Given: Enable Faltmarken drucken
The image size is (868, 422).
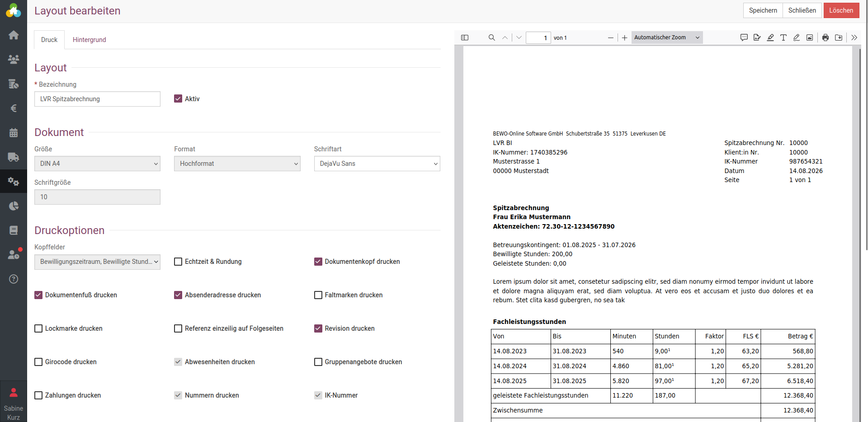Looking at the screenshot, I should point(318,295).
